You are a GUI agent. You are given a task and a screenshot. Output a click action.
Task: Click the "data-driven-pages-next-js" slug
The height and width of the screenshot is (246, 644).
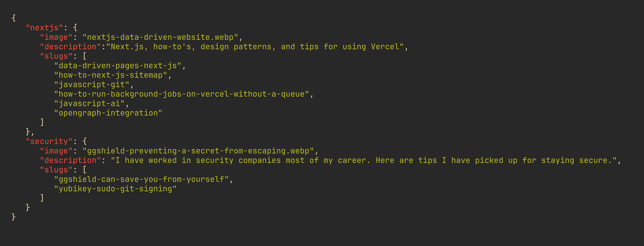119,66
